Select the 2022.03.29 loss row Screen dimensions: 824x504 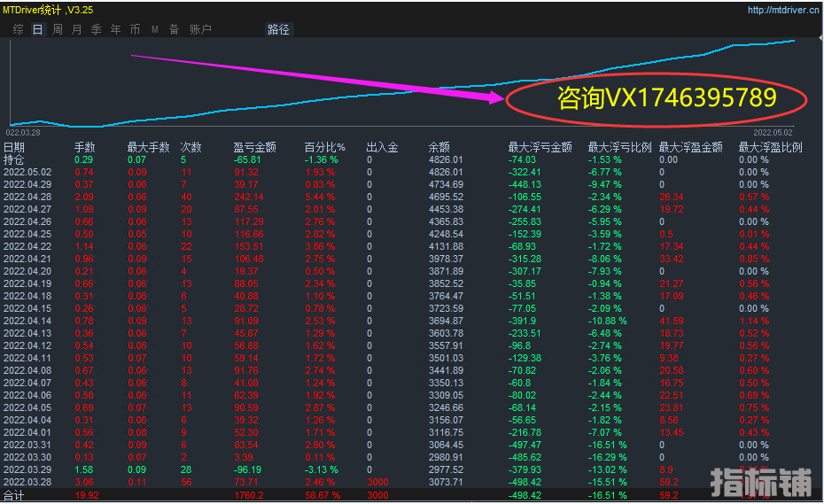pyautogui.click(x=27, y=469)
